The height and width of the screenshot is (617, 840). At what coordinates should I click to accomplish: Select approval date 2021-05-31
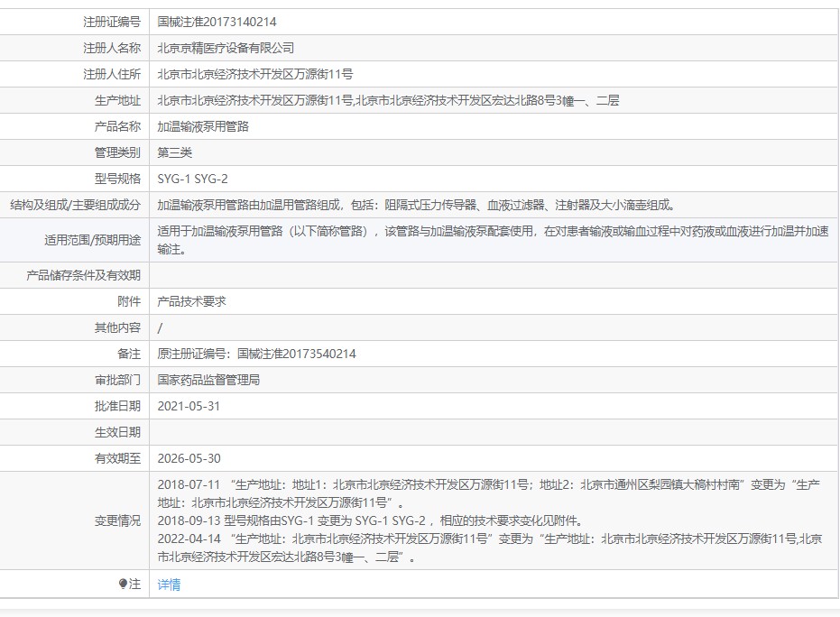[189, 407]
